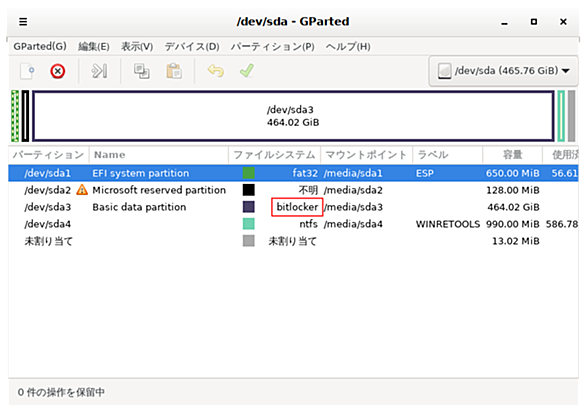Click warning icon next to /dev/sda2

click(82, 190)
